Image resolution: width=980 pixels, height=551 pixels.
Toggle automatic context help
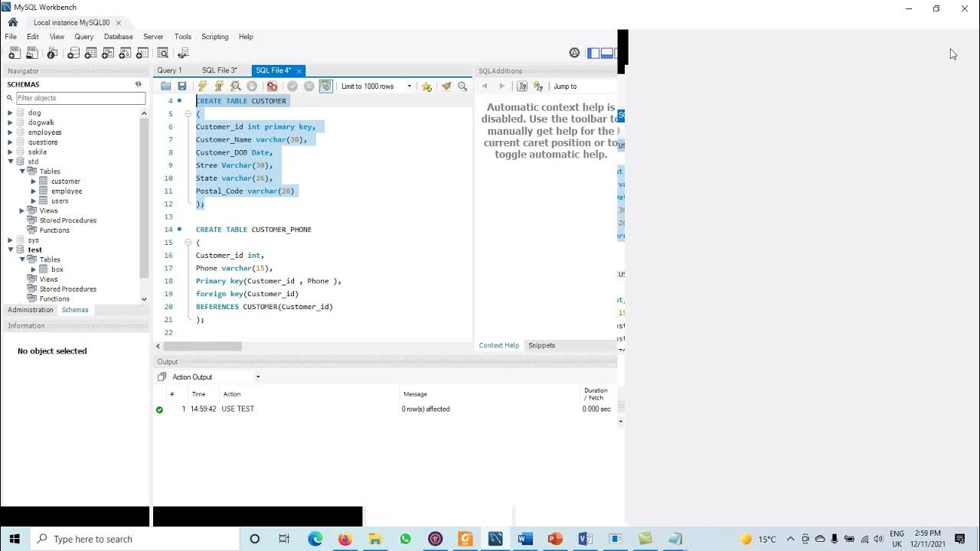(538, 86)
